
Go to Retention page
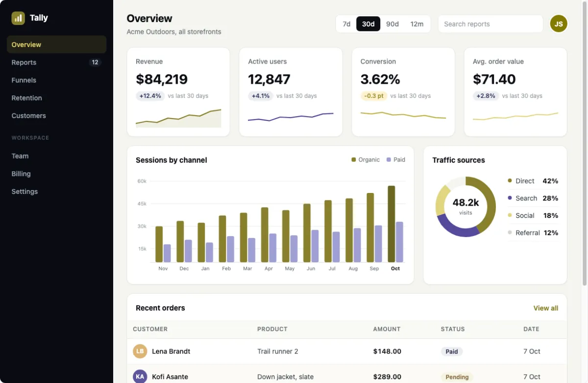pyautogui.click(x=56, y=98)
